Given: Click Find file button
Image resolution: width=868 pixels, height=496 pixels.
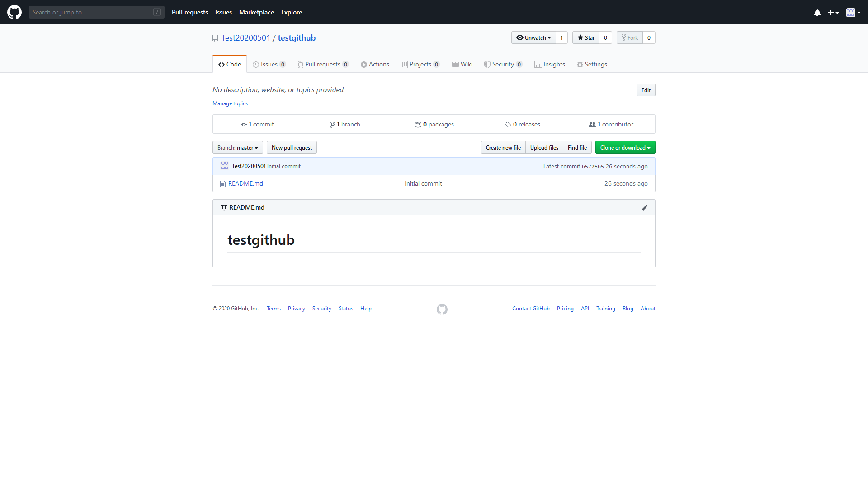Looking at the screenshot, I should (x=577, y=147).
